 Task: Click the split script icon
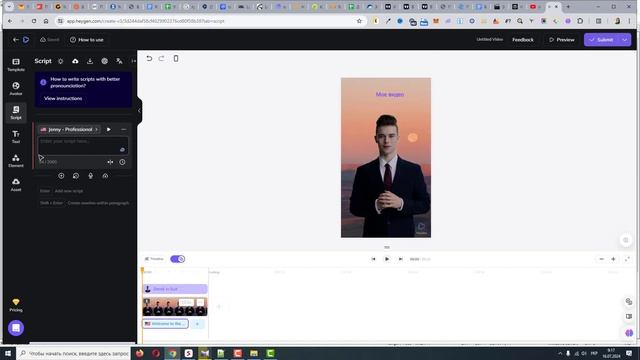tap(110, 162)
